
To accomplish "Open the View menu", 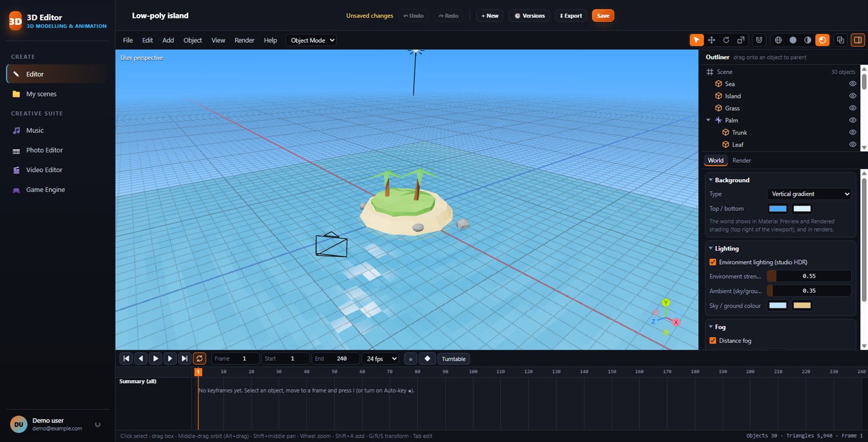I will [218, 40].
